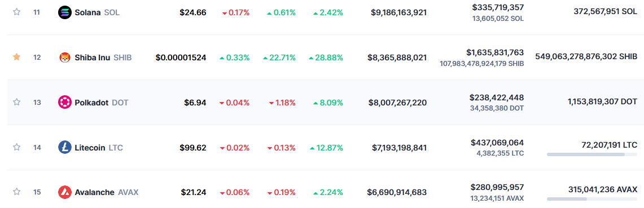Image resolution: width=644 pixels, height=208 pixels.
Task: Toggle Litecoin watchlist star
Action: [x=16, y=147]
